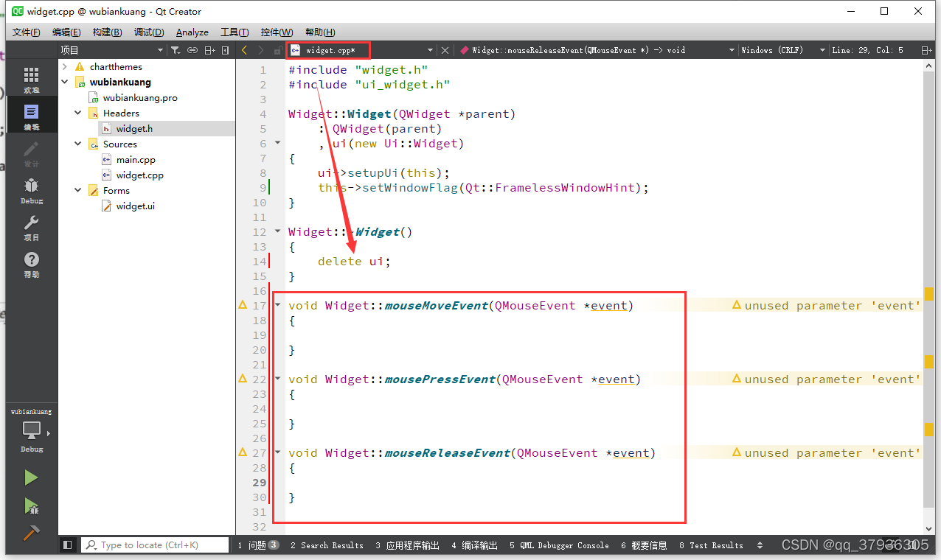The height and width of the screenshot is (560, 941).
Task: Show the 概要信息 pane
Action: pos(644,545)
